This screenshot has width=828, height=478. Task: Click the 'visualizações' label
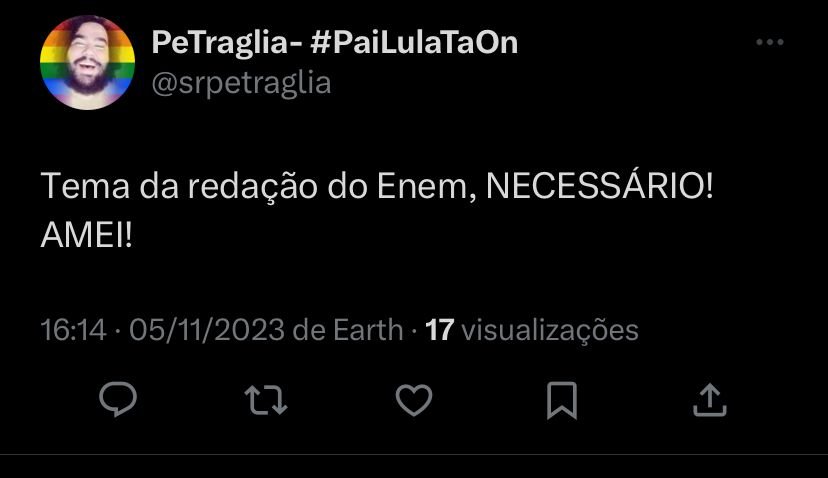[x=550, y=331]
